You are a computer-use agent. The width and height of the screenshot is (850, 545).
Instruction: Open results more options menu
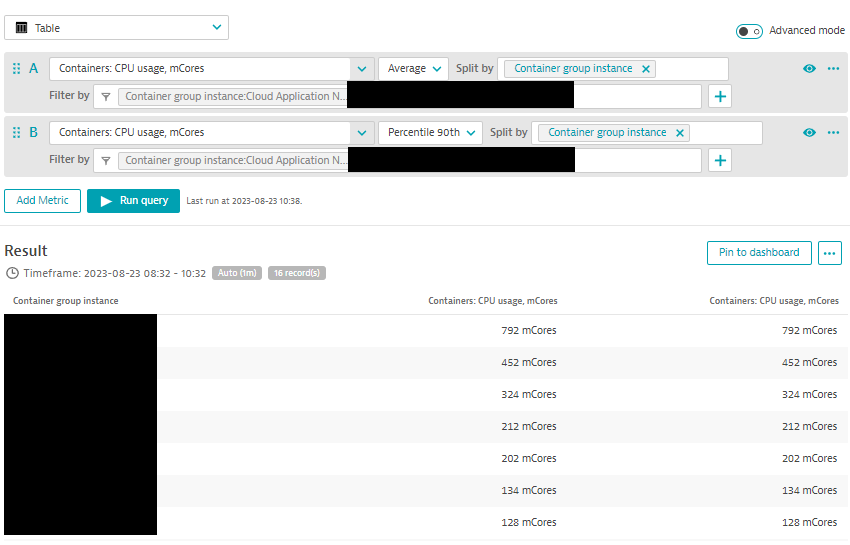pos(830,252)
